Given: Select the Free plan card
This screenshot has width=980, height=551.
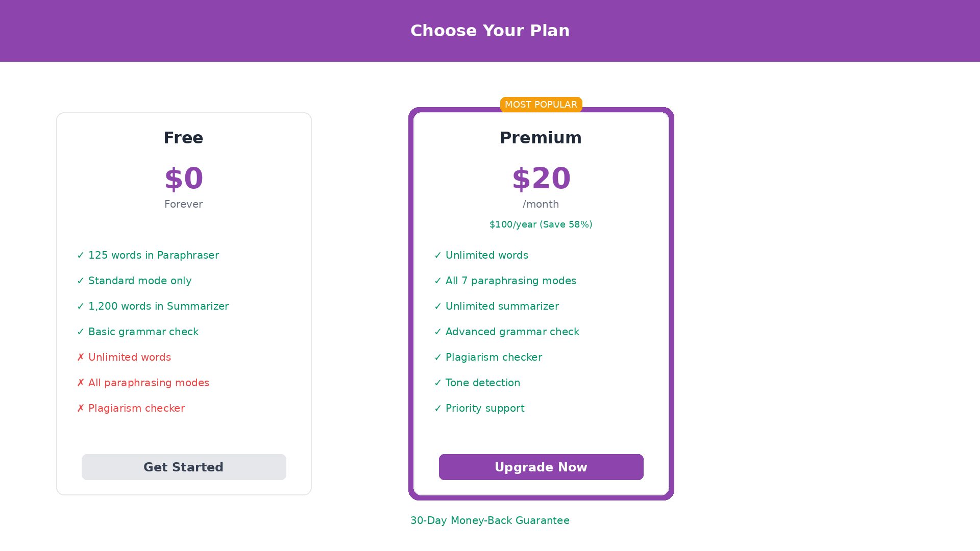Looking at the screenshot, I should 184,304.
